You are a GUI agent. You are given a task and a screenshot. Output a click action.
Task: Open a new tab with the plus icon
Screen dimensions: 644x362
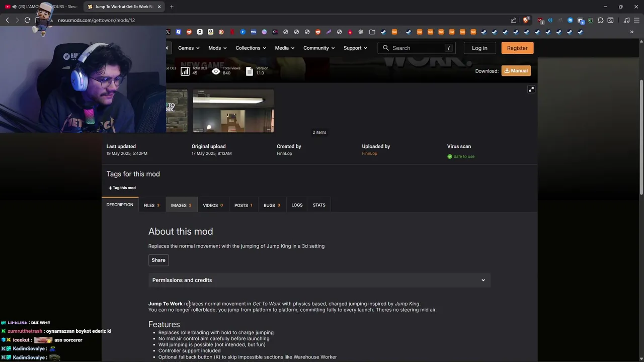[172, 7]
